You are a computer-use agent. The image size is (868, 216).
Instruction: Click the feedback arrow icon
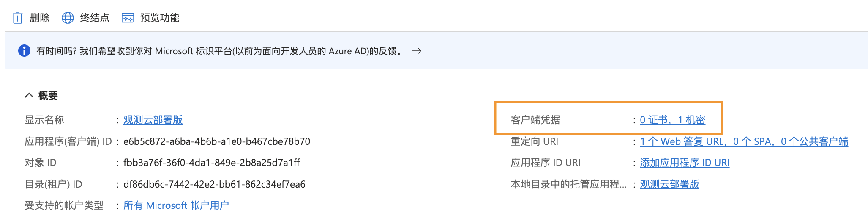[x=417, y=51]
